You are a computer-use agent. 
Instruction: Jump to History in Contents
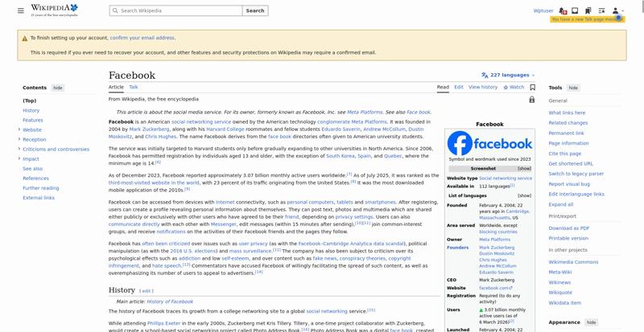[x=31, y=110]
